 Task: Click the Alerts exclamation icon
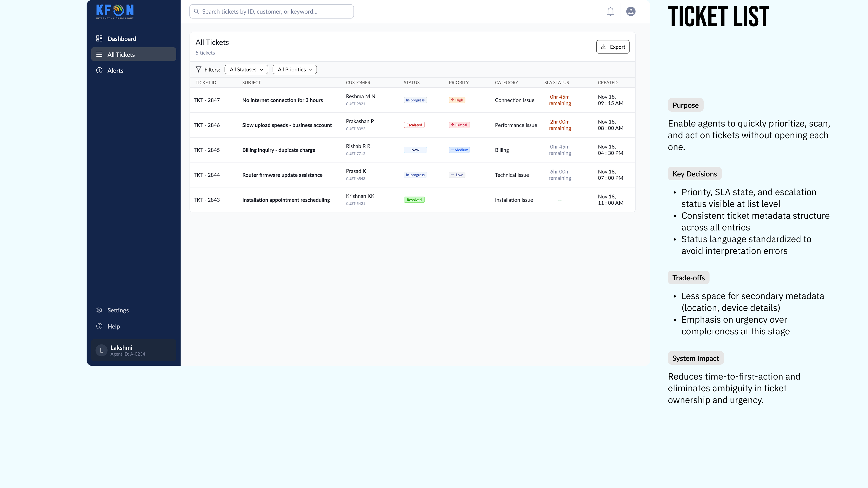(99, 70)
